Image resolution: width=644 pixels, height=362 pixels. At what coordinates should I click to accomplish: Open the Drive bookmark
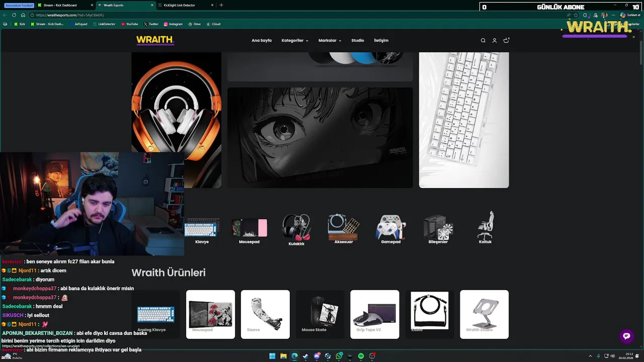coord(194,24)
